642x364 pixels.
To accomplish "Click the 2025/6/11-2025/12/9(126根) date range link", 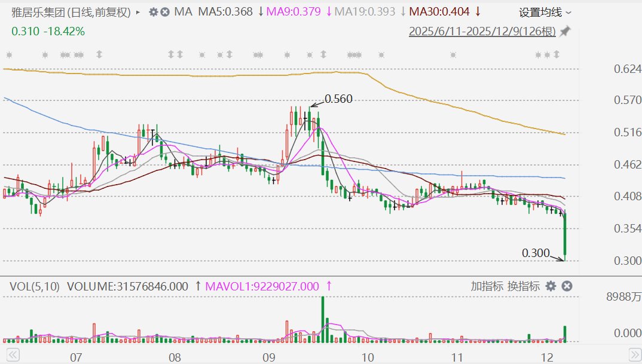I will coord(482,31).
